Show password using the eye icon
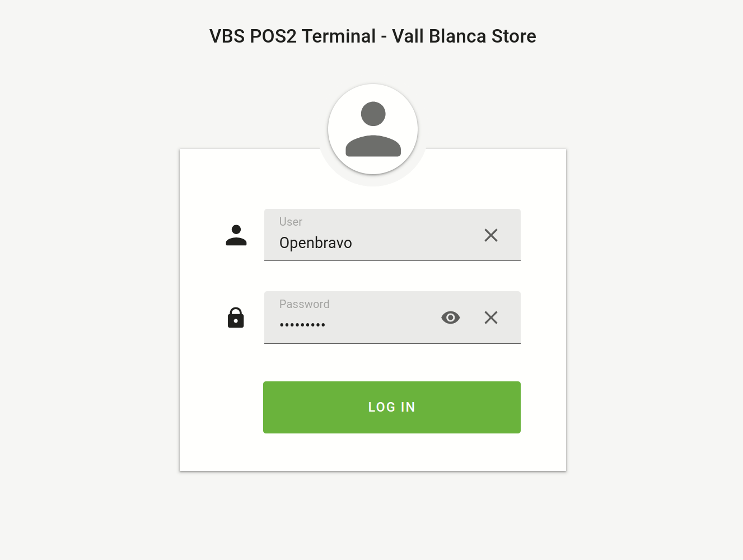The width and height of the screenshot is (743, 560). pyautogui.click(x=450, y=318)
